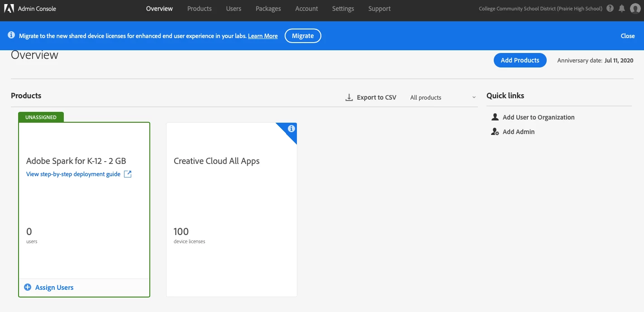Click Assign Users link

click(x=54, y=287)
